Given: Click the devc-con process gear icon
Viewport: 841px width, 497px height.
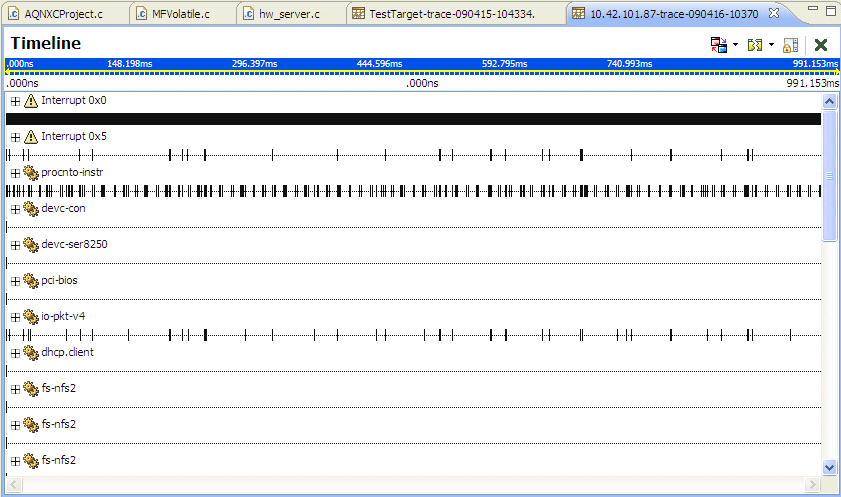Looking at the screenshot, I should (x=31, y=209).
